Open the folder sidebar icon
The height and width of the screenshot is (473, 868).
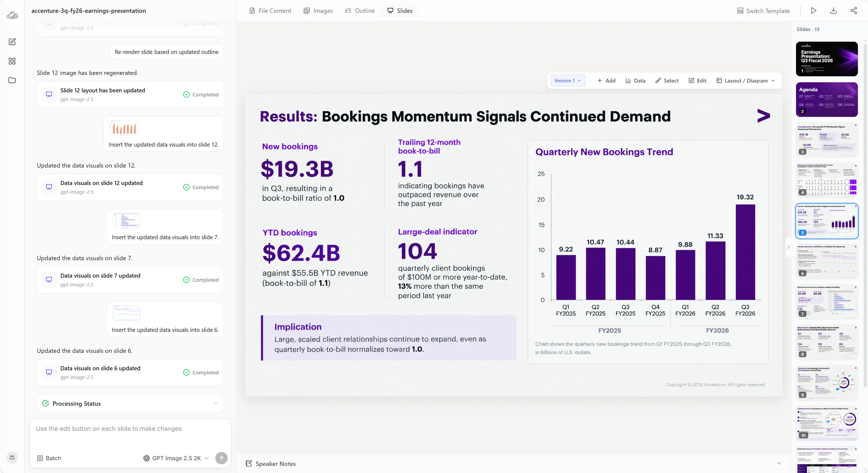click(x=12, y=80)
